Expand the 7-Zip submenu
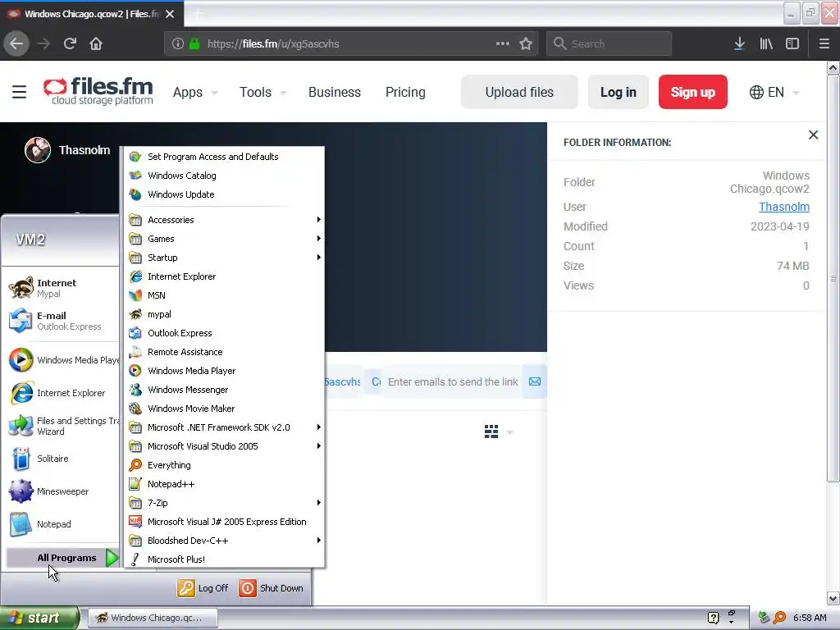 pyautogui.click(x=225, y=503)
